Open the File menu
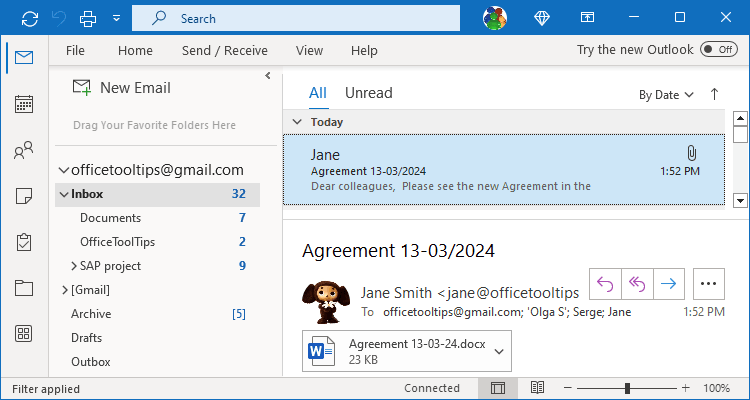Viewport: 750px width, 400px height. 75,50
